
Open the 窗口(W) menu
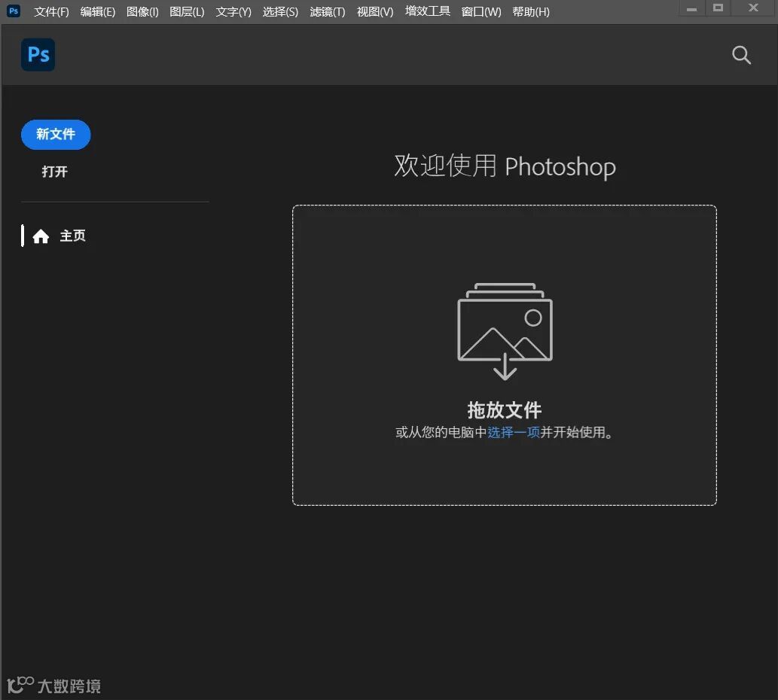481,11
